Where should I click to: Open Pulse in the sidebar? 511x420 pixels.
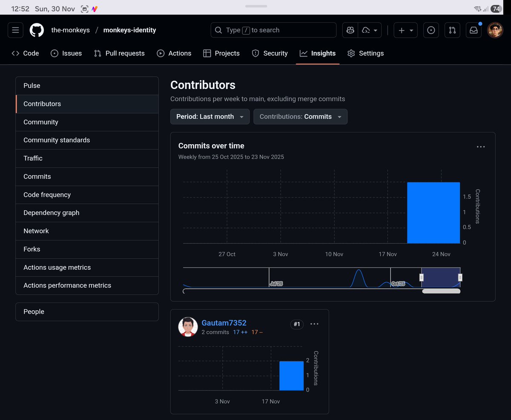click(x=87, y=86)
